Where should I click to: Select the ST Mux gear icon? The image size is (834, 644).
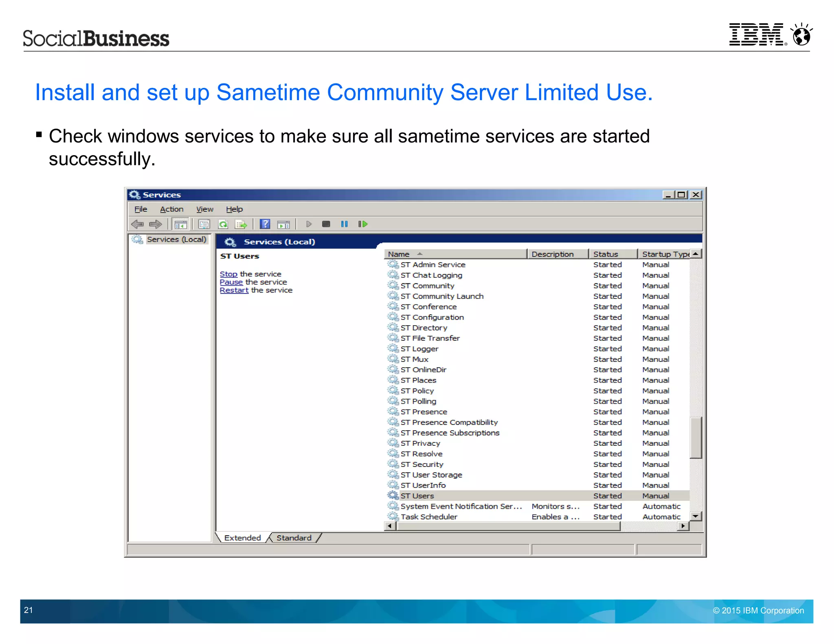(393, 359)
